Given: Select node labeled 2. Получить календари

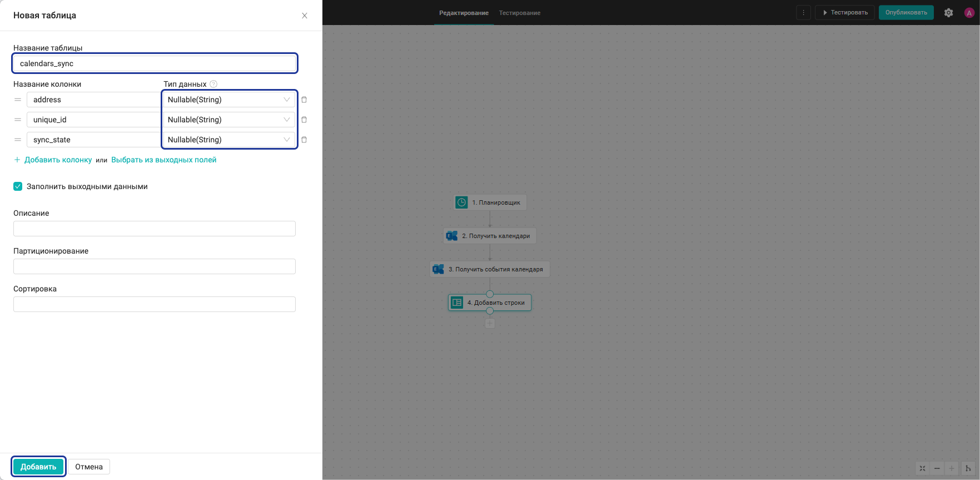Looking at the screenshot, I should click(x=490, y=236).
